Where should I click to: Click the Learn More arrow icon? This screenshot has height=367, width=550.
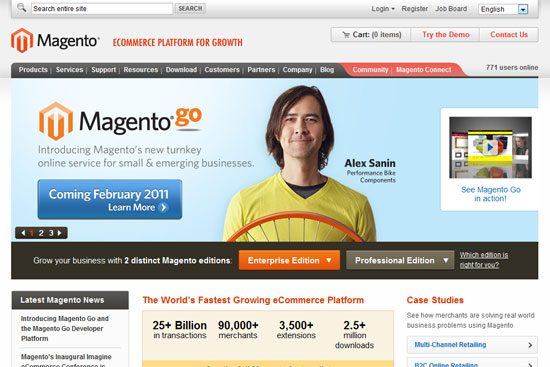[163, 207]
